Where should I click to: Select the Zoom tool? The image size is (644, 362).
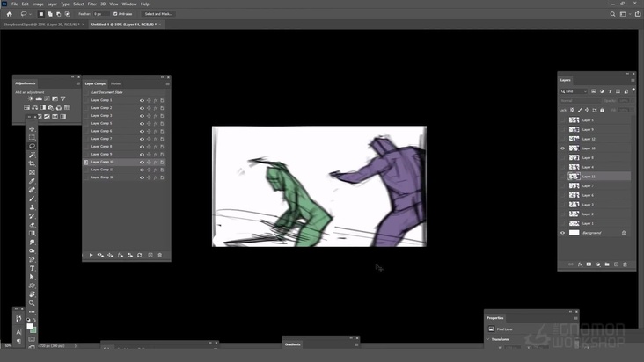pos(33,303)
